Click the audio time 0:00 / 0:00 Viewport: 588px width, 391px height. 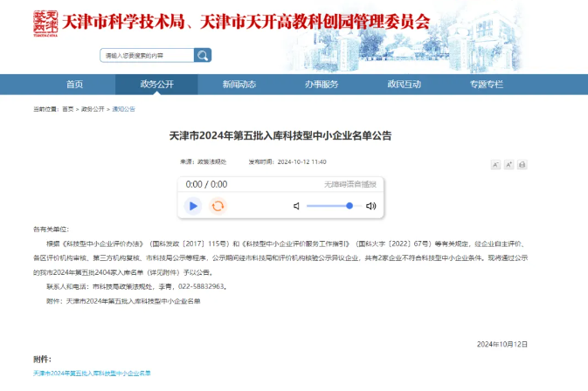pos(206,184)
